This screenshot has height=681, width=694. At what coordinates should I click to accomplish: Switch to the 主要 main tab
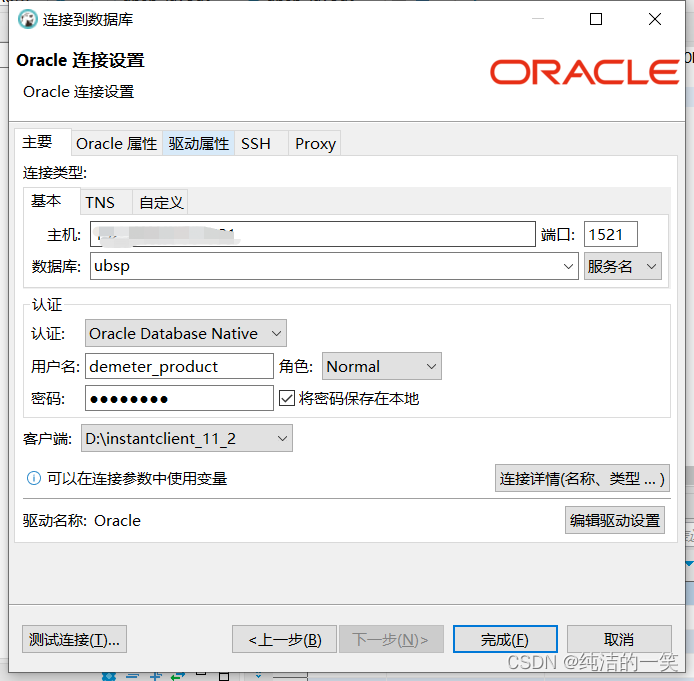42,142
